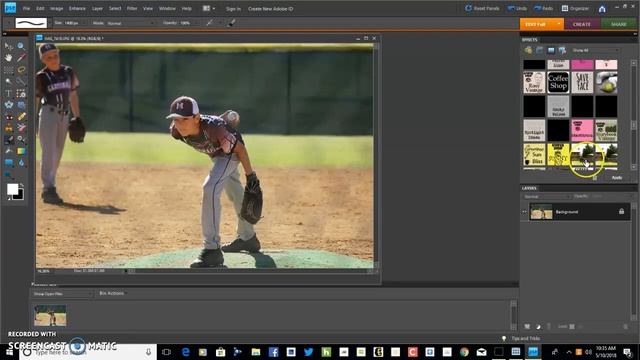The height and width of the screenshot is (360, 640).
Task: Select the Spot Healing Brush tool
Action: (x=21, y=117)
